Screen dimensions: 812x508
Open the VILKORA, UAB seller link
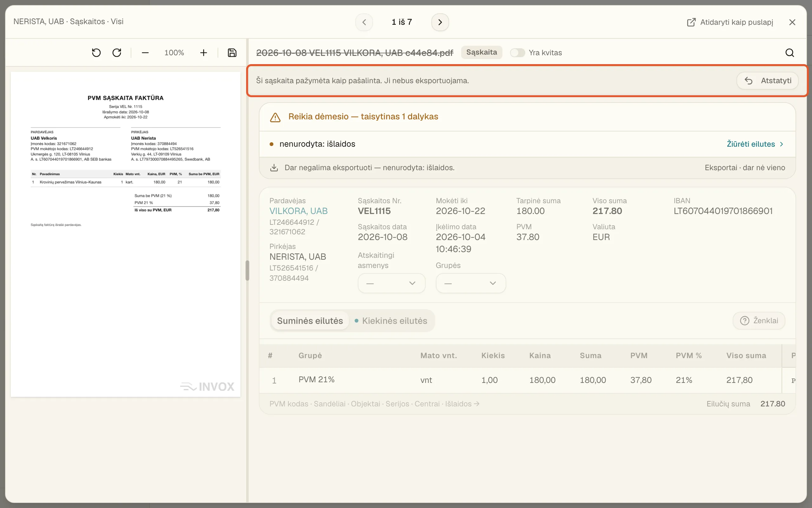pos(298,211)
